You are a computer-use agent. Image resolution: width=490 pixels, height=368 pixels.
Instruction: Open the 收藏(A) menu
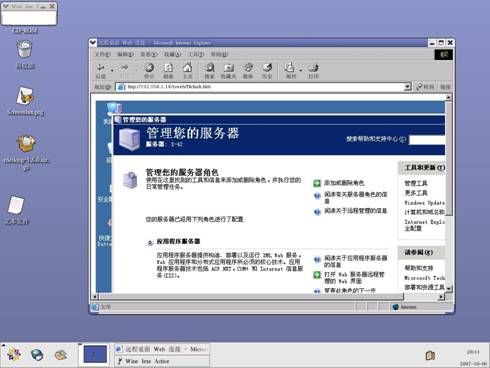172,54
